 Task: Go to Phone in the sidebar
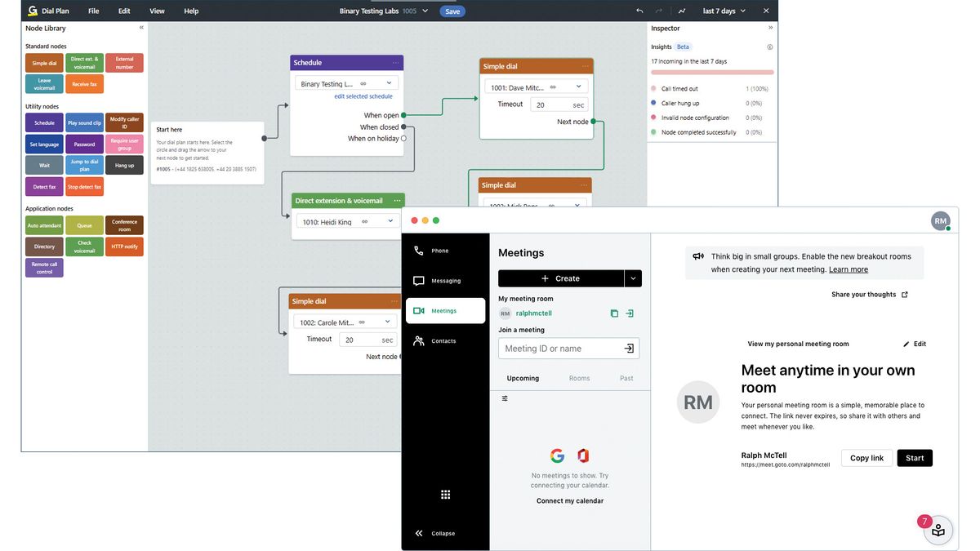point(446,251)
